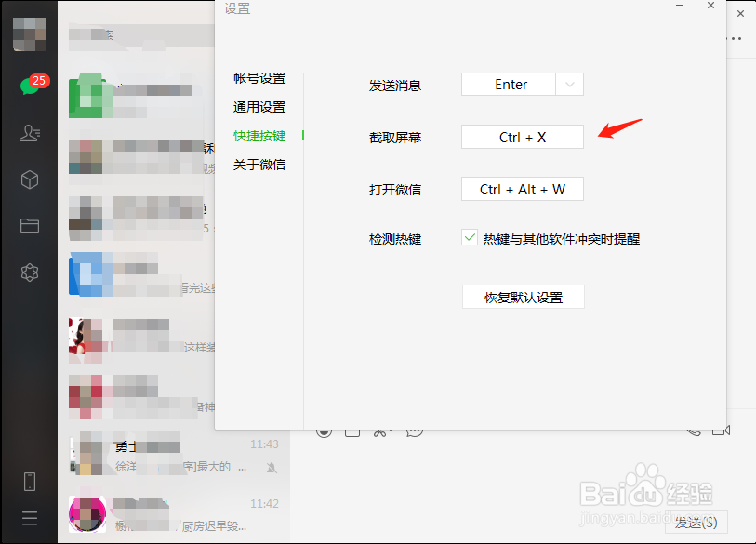Enable hotkey conflict detection checkbox
This screenshot has width=756, height=544.
tap(470, 238)
